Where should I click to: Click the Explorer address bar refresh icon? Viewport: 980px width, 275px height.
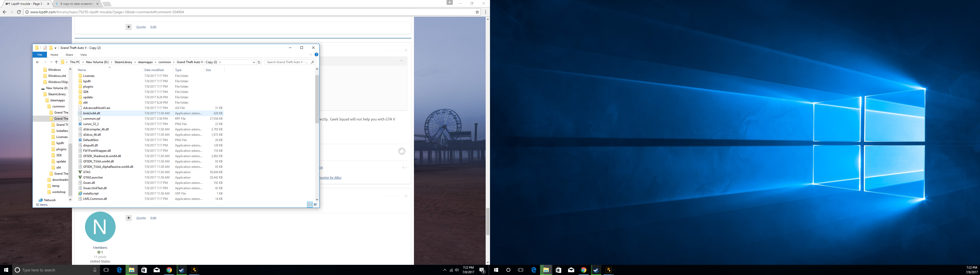(259, 62)
